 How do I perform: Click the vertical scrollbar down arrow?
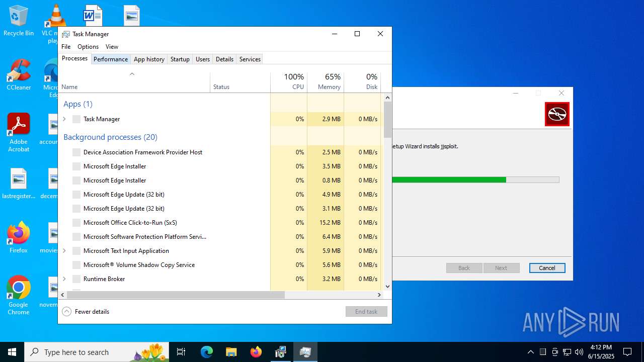coord(387,287)
